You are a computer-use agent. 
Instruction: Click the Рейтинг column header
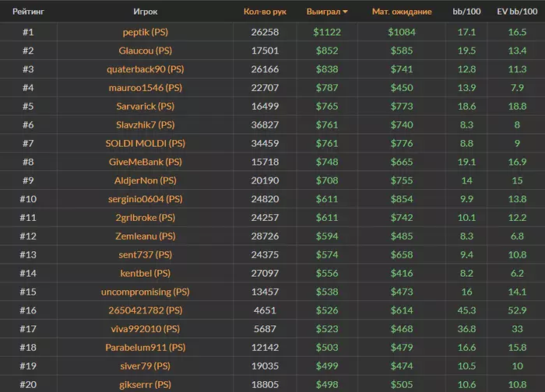27,12
